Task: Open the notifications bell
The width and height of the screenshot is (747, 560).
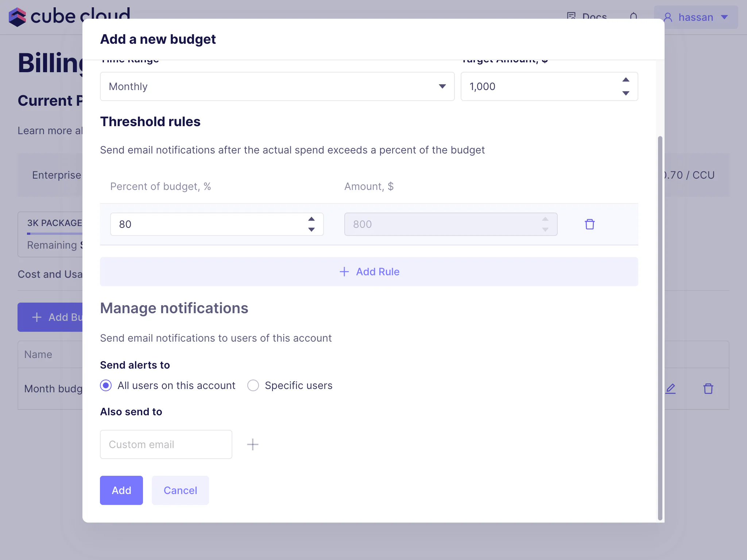Action: tap(634, 17)
